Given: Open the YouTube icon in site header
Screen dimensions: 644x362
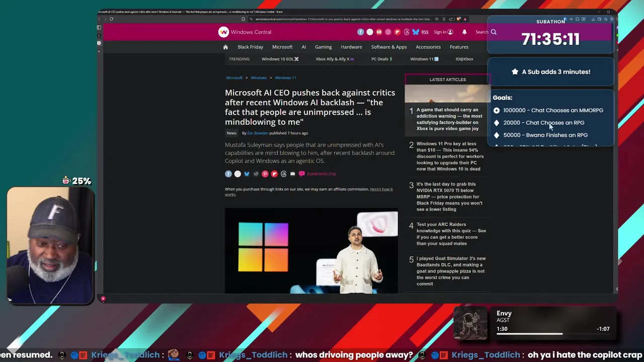Looking at the screenshot, I should click(x=379, y=32).
